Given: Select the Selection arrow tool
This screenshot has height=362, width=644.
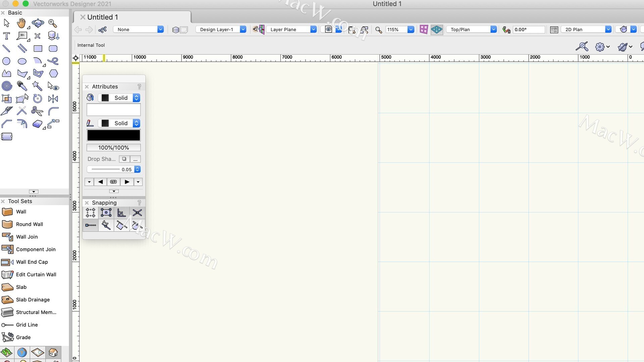Looking at the screenshot, I should point(6,23).
